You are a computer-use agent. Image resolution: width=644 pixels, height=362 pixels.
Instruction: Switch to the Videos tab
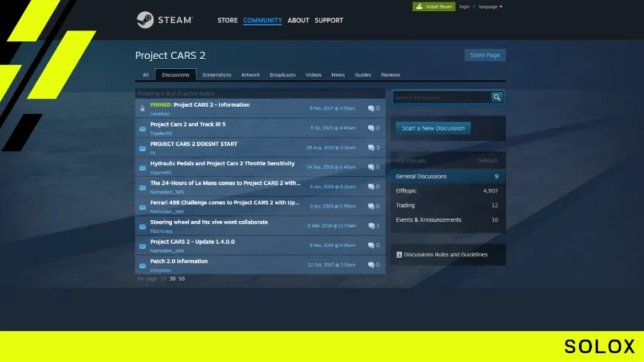(x=313, y=75)
